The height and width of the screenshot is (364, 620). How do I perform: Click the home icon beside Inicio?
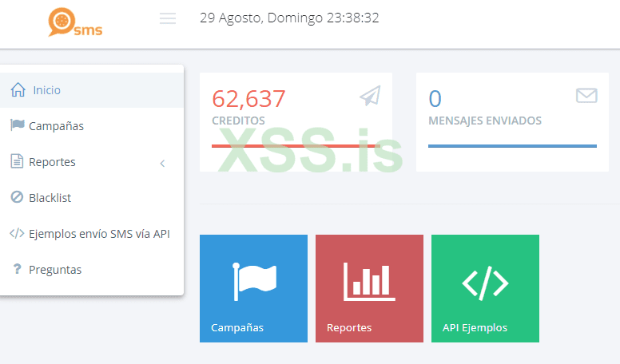(18, 89)
